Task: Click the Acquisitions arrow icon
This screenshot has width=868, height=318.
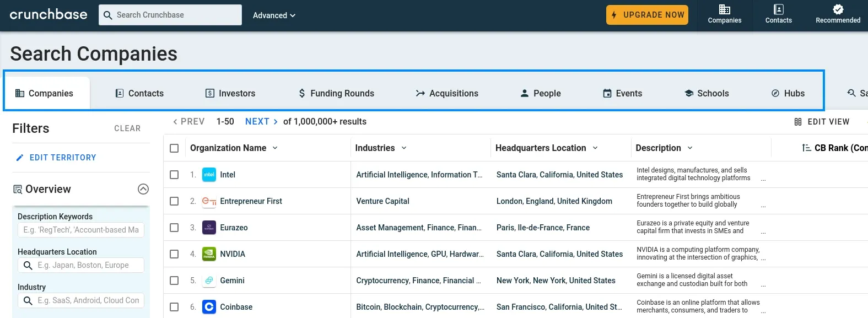Action: 420,93
